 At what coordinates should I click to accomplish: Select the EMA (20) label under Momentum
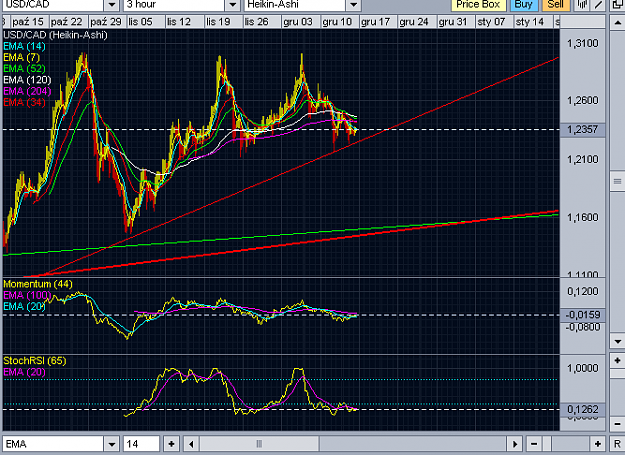[24, 306]
